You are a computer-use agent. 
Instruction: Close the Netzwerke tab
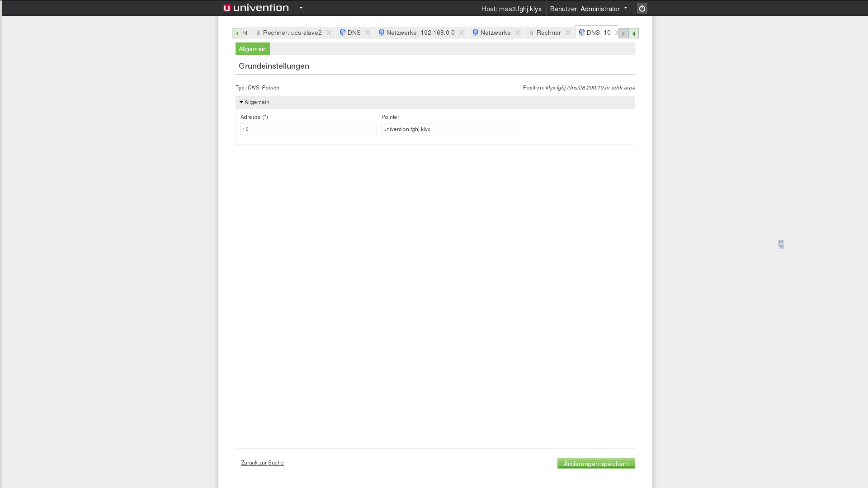518,33
